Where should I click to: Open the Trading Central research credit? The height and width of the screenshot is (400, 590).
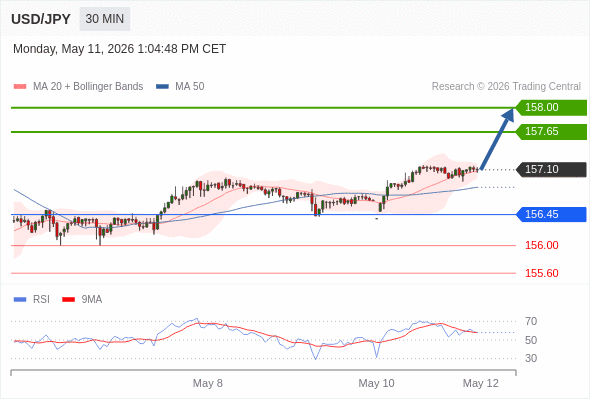tap(506, 87)
